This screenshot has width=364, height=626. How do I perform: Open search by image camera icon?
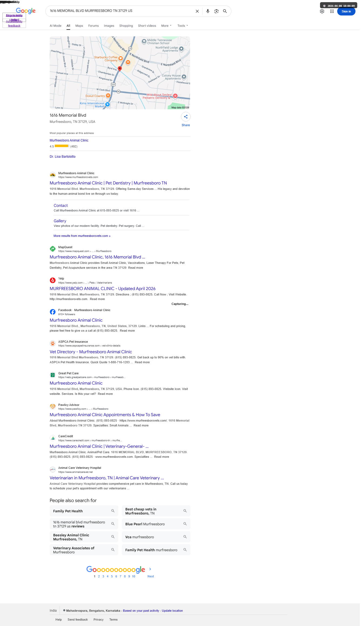tap(216, 11)
